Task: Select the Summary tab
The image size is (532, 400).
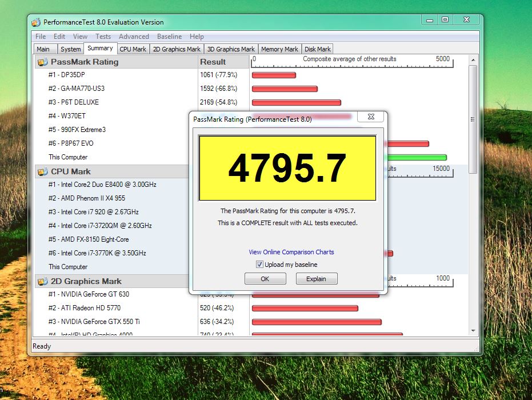Action: (100, 48)
